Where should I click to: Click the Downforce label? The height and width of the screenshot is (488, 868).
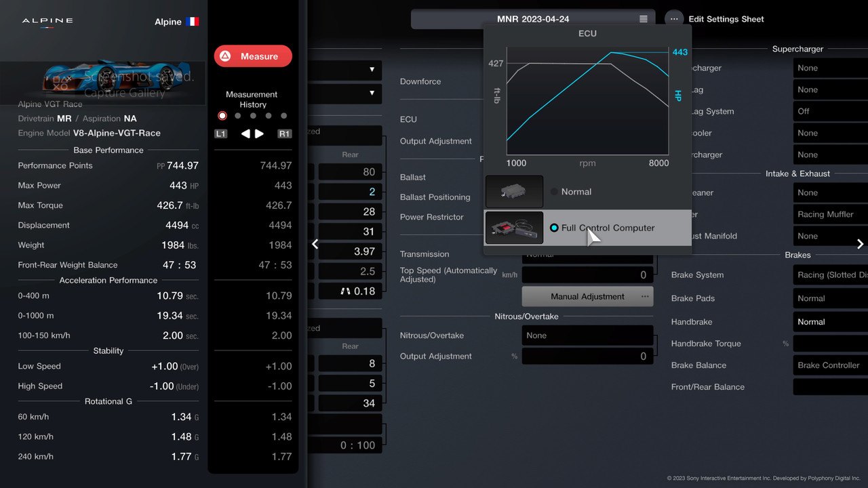(x=420, y=81)
